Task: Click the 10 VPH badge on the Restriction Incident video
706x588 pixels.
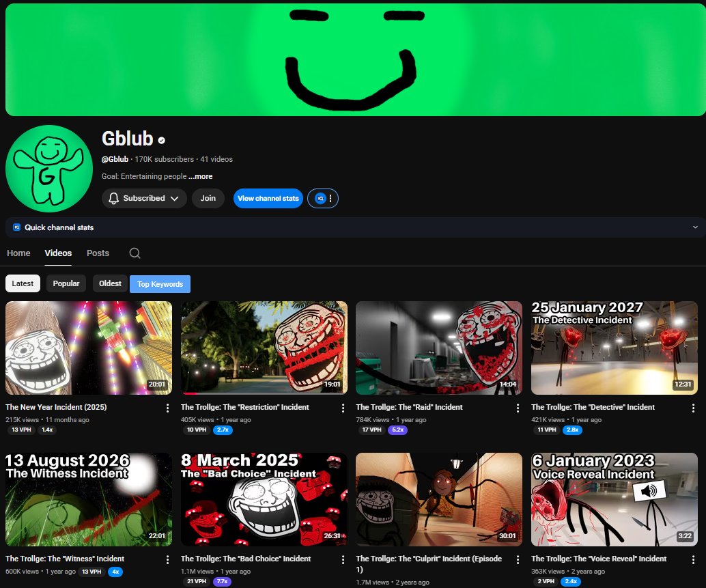Action: pos(197,430)
